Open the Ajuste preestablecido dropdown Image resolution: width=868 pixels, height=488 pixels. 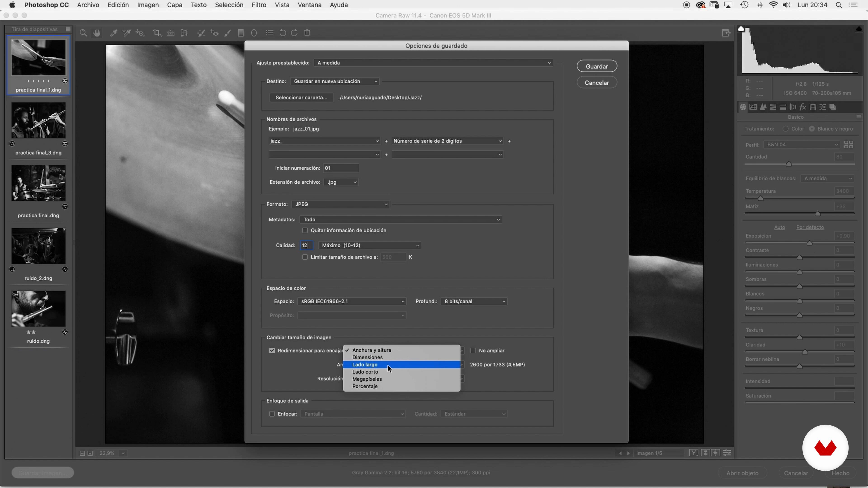click(433, 63)
